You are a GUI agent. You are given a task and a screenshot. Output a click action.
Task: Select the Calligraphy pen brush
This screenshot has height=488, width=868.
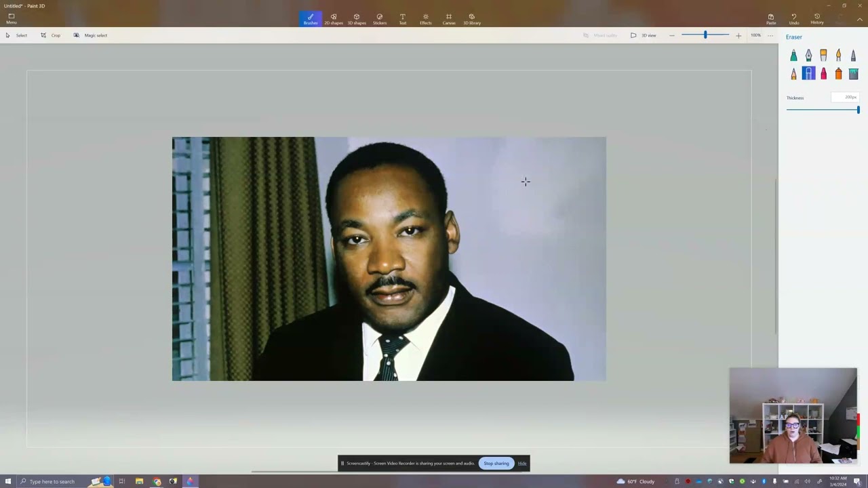coord(808,55)
